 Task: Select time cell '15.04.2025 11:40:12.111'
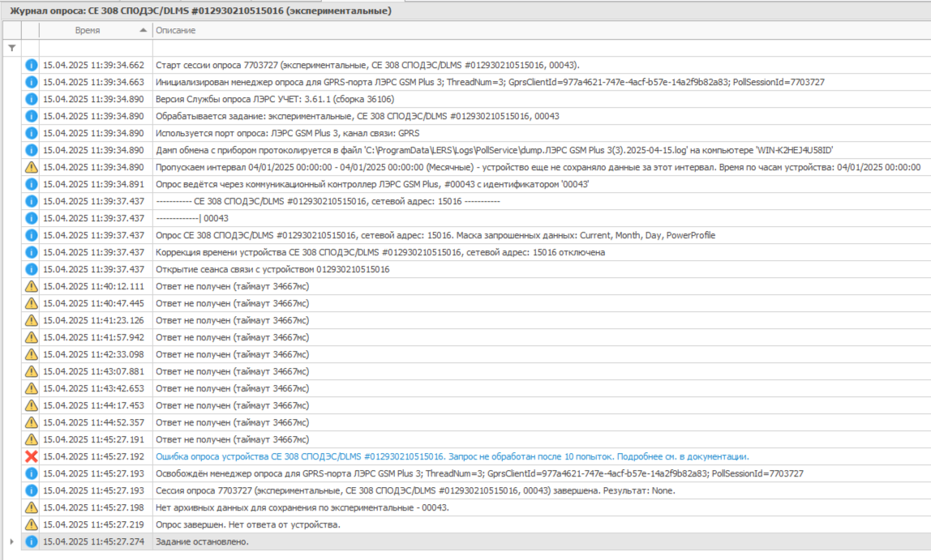pyautogui.click(x=93, y=287)
